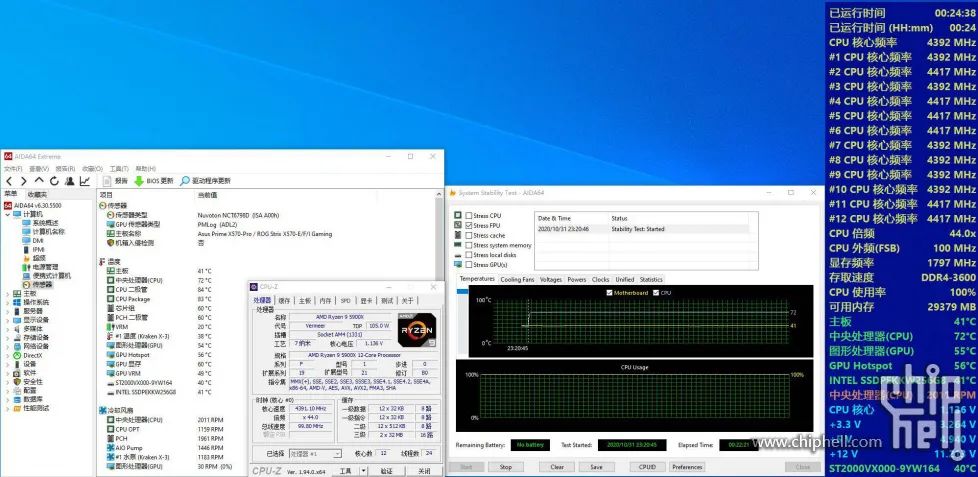The width and height of the screenshot is (978, 477).
Task: Toggle the CPU graph checkbox
Action: coord(656,292)
